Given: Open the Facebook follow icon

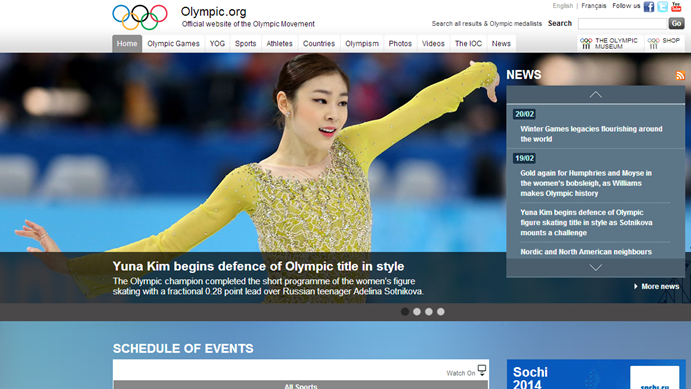Looking at the screenshot, I should (648, 7).
